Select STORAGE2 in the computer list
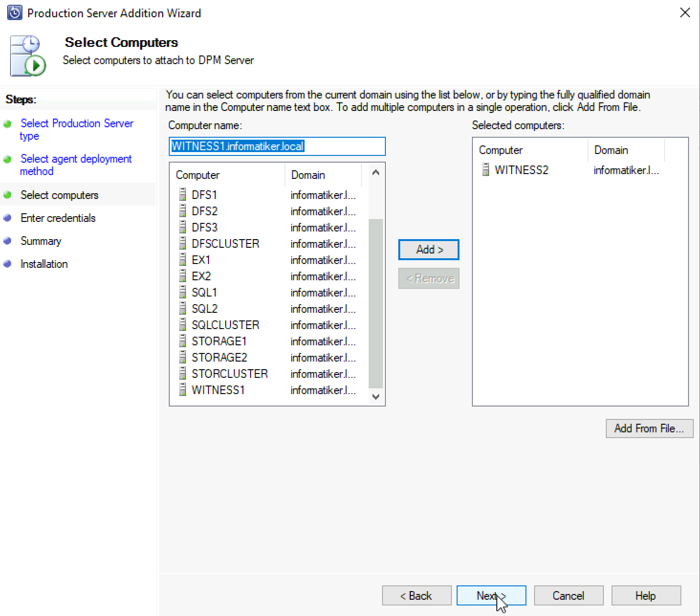Image resolution: width=700 pixels, height=616 pixels. [219, 357]
